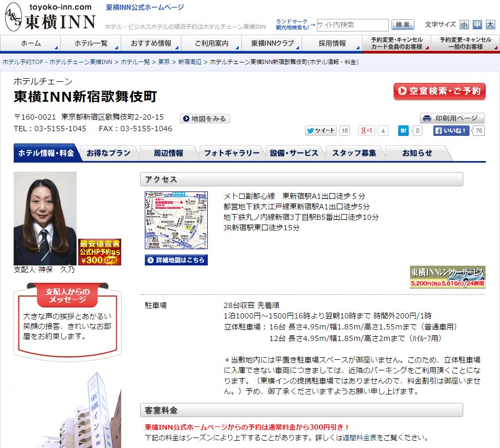This screenshot has height=448, width=500.
Task: Click the Toyoko INN rental car banner
Action: [x=448, y=277]
